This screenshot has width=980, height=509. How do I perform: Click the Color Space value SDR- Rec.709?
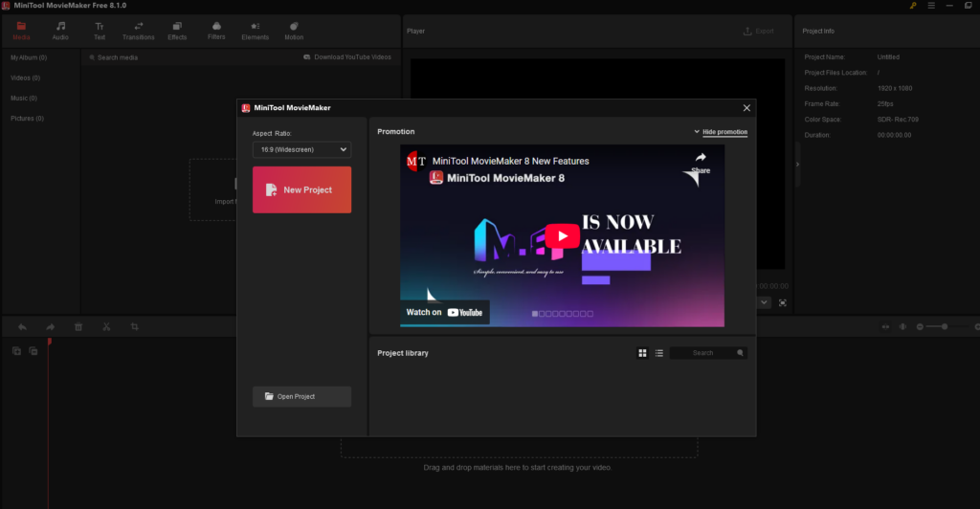tap(898, 120)
